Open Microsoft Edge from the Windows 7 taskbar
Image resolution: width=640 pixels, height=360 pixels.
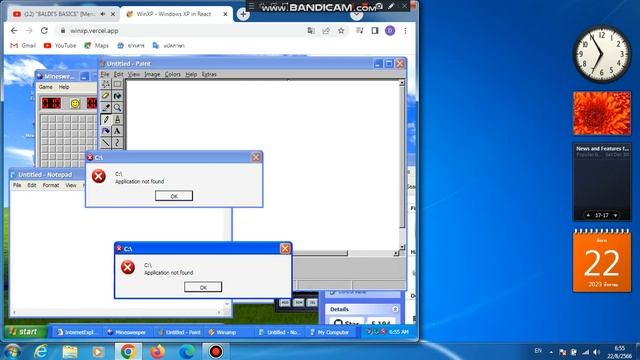point(187,351)
